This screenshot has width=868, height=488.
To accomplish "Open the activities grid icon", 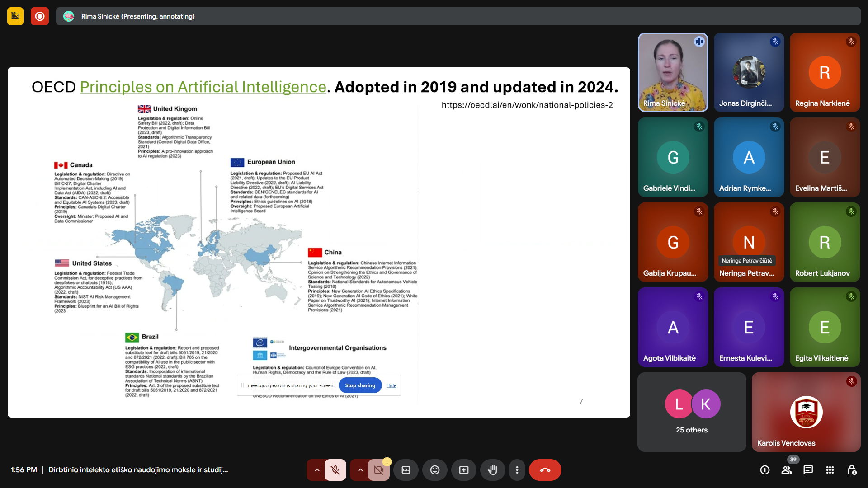I will click(830, 470).
